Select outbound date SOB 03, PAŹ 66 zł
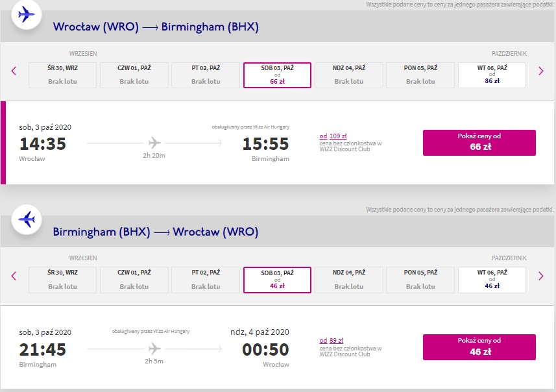The image size is (556, 392). pos(277,75)
